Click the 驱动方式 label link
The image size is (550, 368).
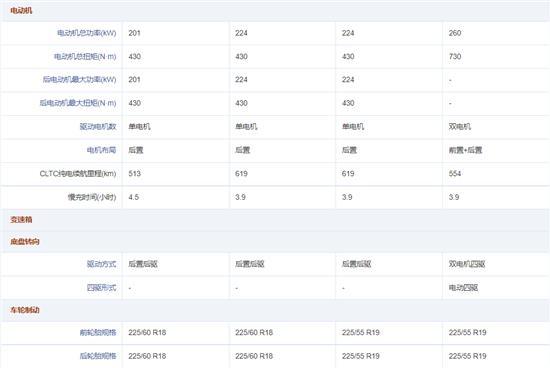[x=101, y=264]
